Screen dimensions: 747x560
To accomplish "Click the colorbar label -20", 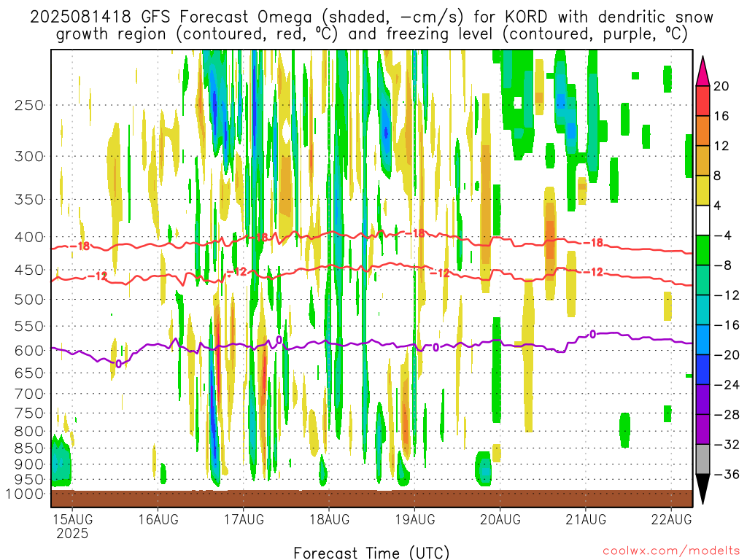I will click(726, 355).
